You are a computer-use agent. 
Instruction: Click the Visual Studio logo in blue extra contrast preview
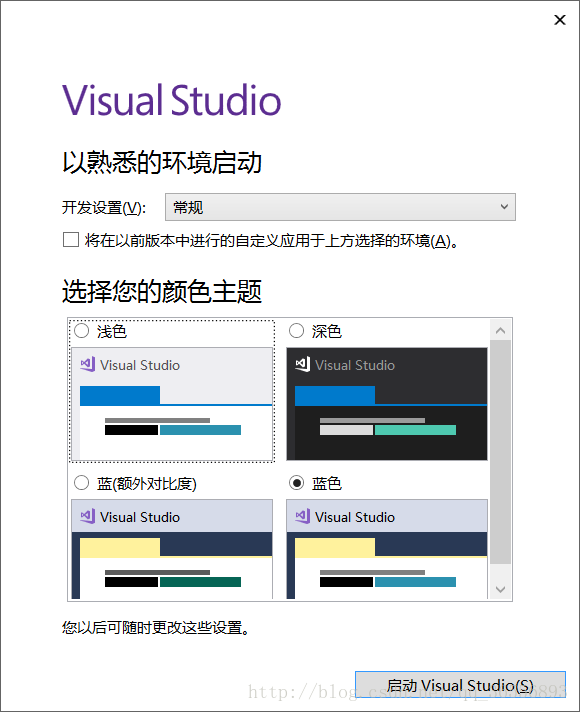pos(88,516)
